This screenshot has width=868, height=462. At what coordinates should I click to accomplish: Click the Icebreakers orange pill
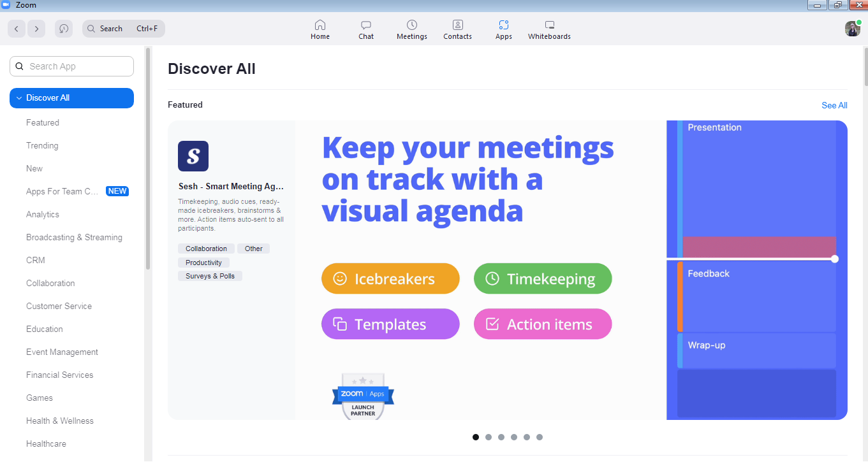[x=390, y=278]
